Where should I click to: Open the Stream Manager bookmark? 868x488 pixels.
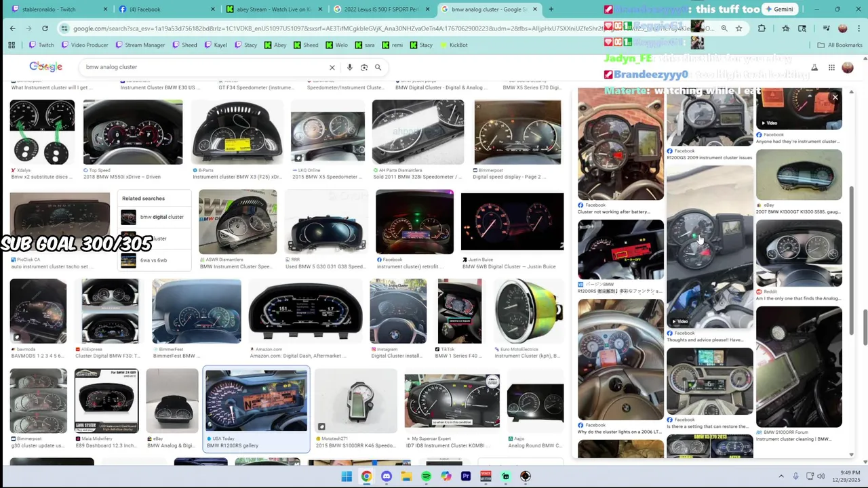pyautogui.click(x=140, y=45)
